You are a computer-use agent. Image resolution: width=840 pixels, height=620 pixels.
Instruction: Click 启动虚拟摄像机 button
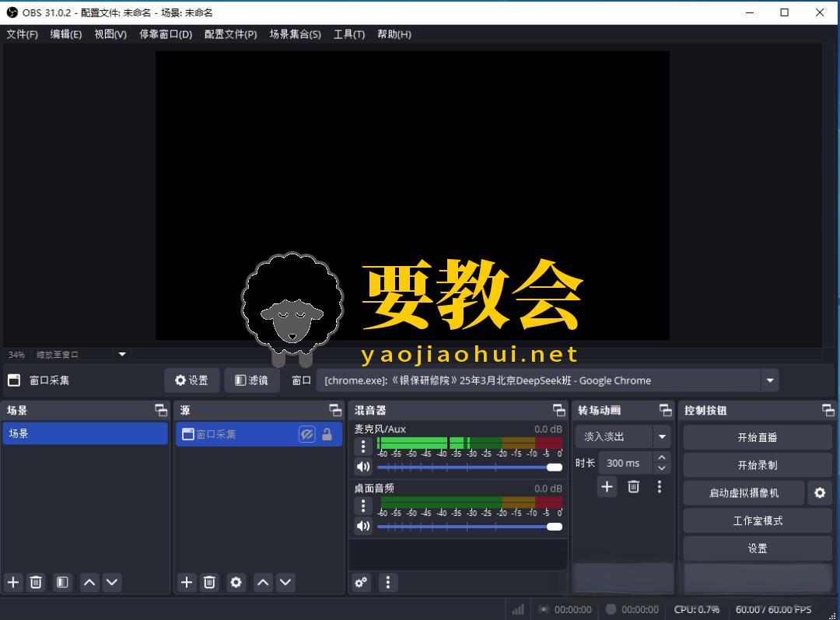point(744,493)
